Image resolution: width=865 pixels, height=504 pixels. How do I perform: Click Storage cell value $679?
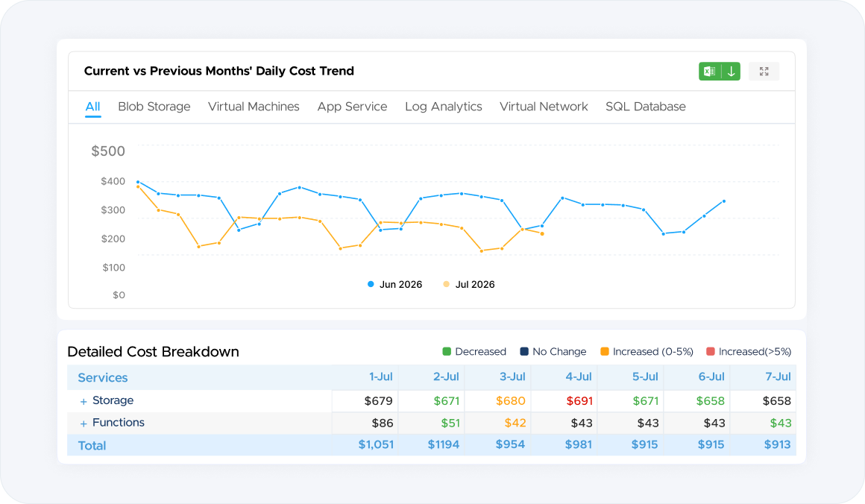click(379, 401)
